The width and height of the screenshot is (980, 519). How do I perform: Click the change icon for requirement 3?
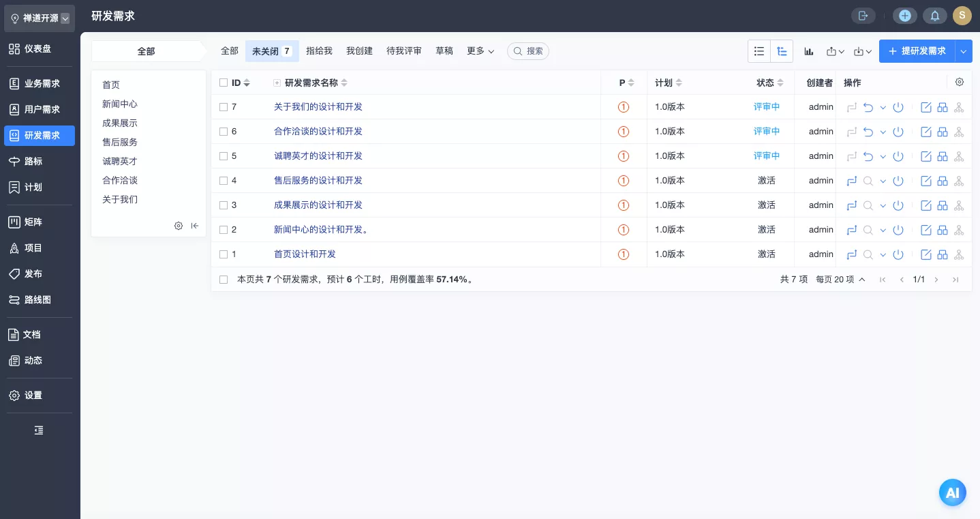click(x=851, y=205)
